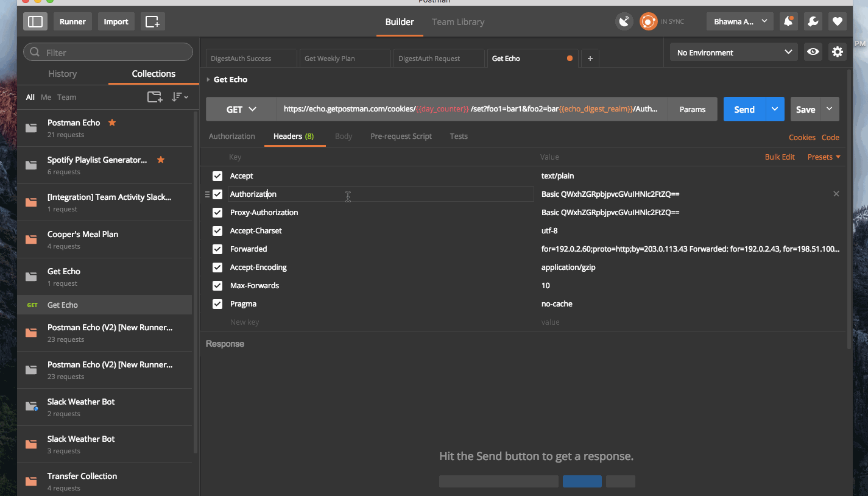Open the Slack Weather Bot 2 requests folder
The height and width of the screenshot is (496, 868).
30,407
